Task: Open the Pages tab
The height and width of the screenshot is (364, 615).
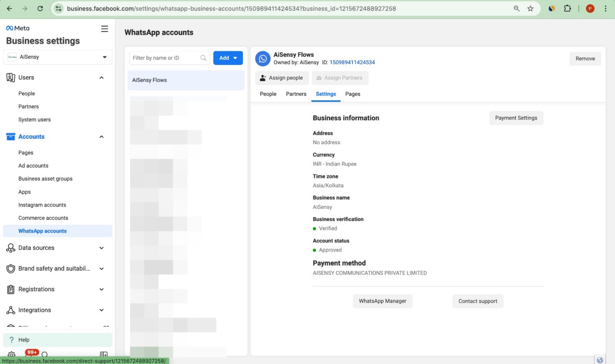Action: click(x=352, y=94)
